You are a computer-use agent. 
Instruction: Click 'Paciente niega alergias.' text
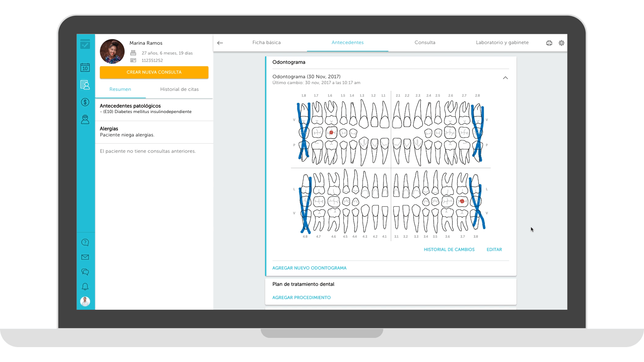tap(127, 135)
